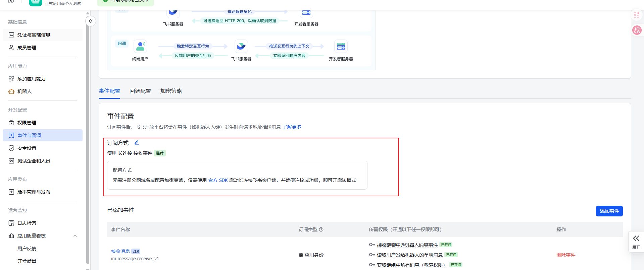Select 版本管理与发布 in the sidebar
The height and width of the screenshot is (270, 644).
pos(34,192)
